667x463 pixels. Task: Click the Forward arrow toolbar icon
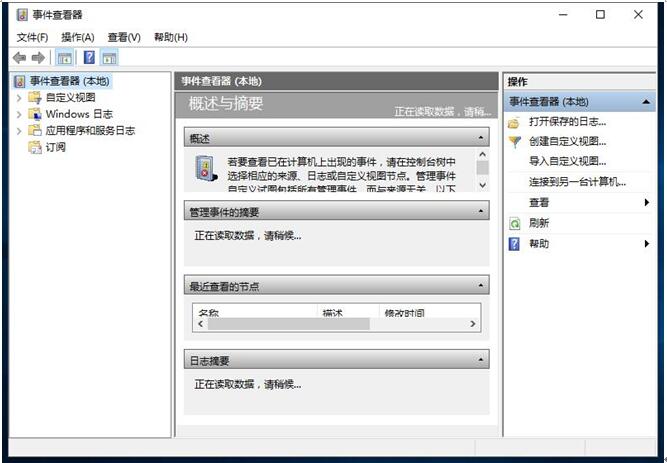(x=38, y=57)
